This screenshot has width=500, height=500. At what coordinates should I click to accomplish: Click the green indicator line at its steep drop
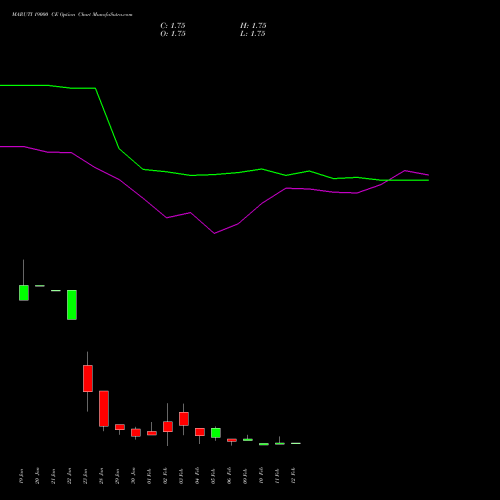click(x=107, y=118)
